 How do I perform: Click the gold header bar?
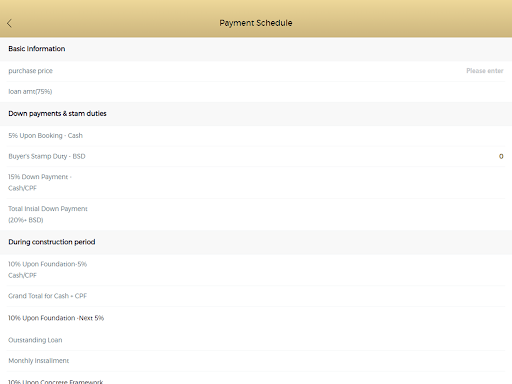tap(256, 19)
